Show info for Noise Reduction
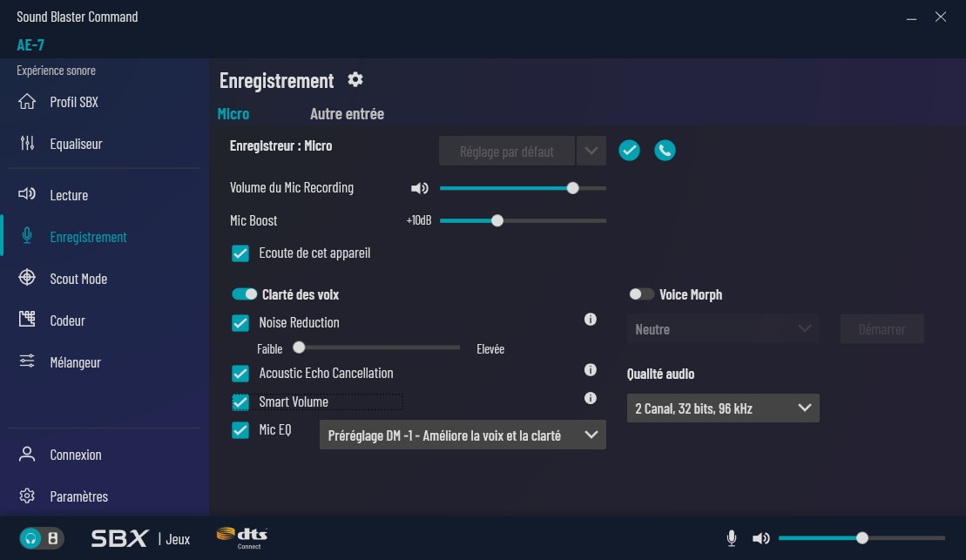The image size is (966, 560). tap(591, 319)
